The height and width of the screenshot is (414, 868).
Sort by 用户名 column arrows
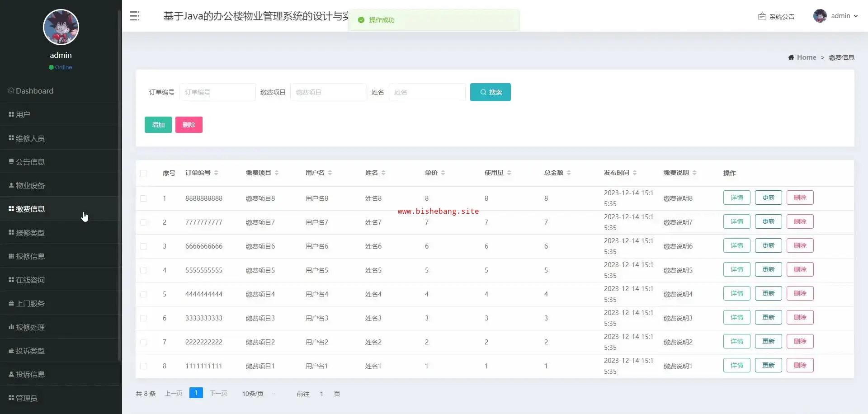pos(330,173)
